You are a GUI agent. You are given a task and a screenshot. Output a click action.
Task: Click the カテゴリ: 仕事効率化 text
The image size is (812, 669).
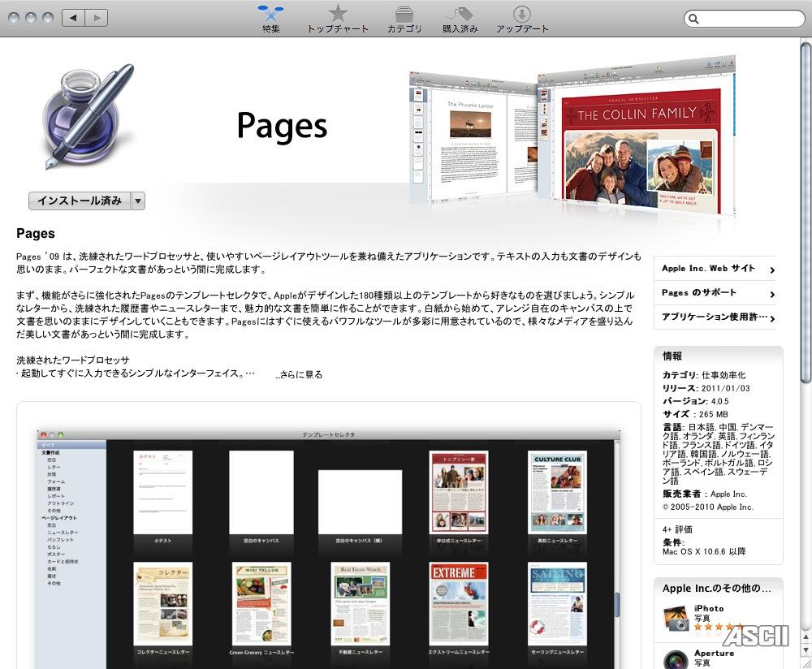pyautogui.click(x=704, y=375)
